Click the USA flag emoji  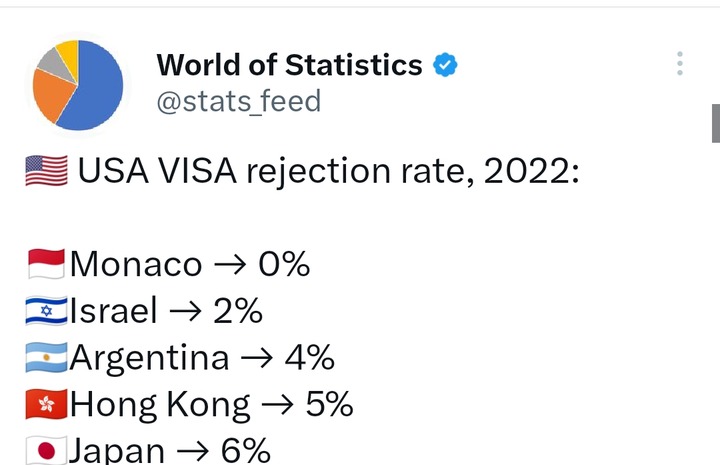point(46,171)
